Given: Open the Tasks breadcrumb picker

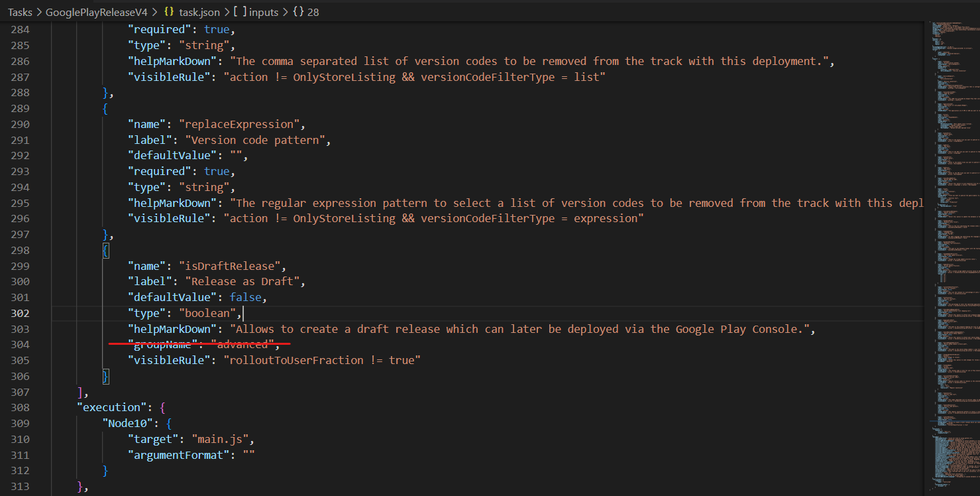Looking at the screenshot, I should [x=19, y=12].
